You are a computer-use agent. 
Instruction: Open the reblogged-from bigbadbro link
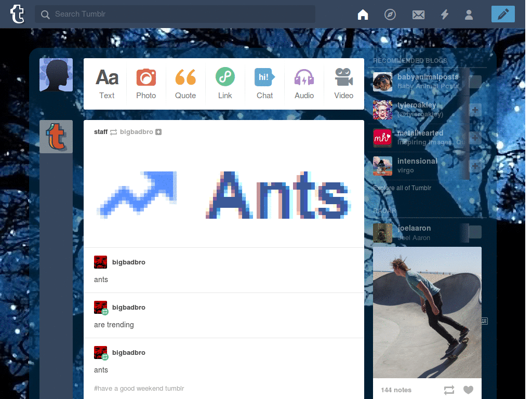(137, 132)
